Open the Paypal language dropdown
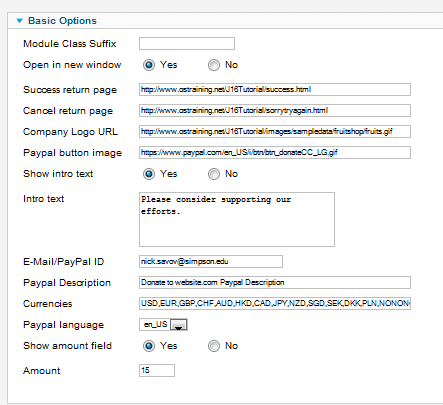 point(163,325)
